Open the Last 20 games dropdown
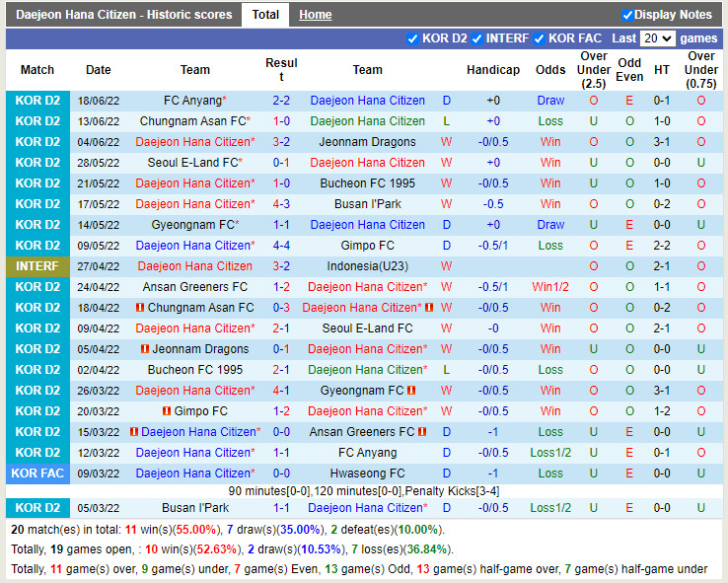Viewport: 728px width, 583px height. coord(657,38)
